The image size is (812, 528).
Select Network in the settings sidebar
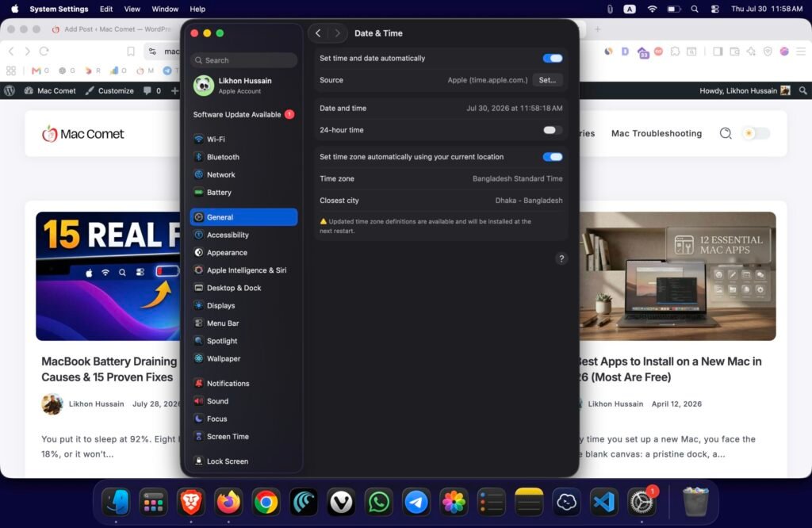243,174
